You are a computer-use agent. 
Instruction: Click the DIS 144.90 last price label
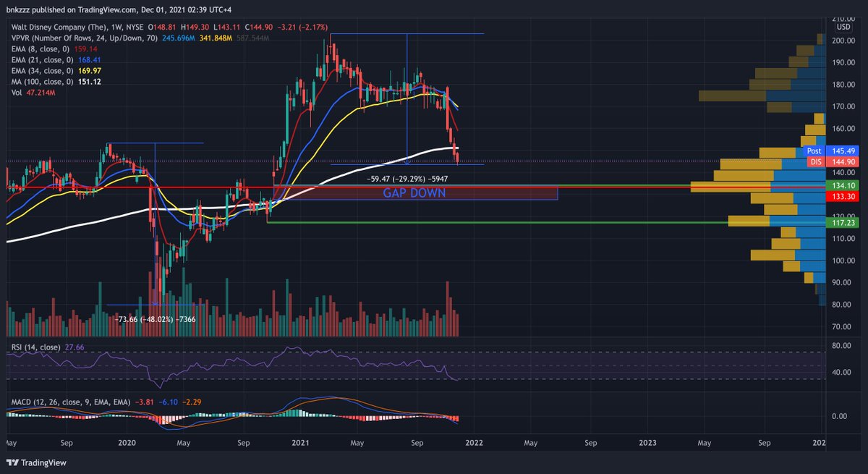click(833, 162)
